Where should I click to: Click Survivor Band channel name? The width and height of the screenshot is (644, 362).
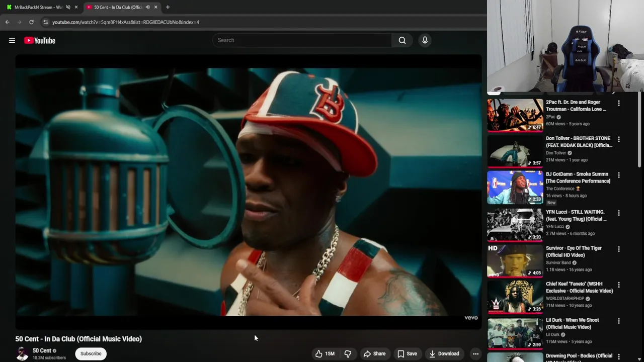[x=558, y=262]
